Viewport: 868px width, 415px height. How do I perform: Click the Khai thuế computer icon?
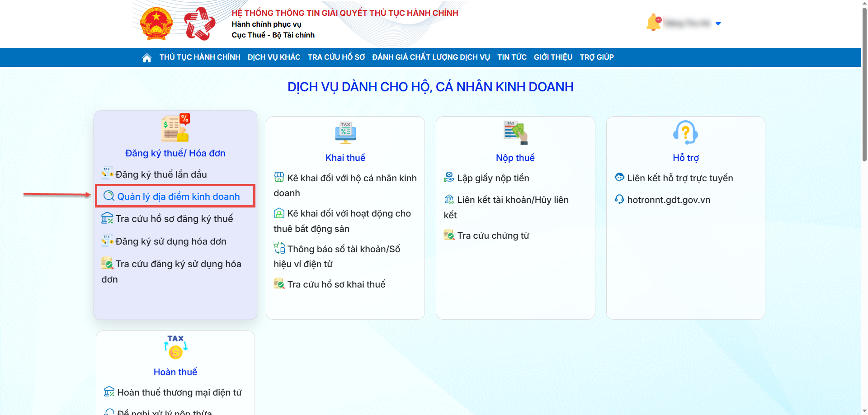pos(345,133)
